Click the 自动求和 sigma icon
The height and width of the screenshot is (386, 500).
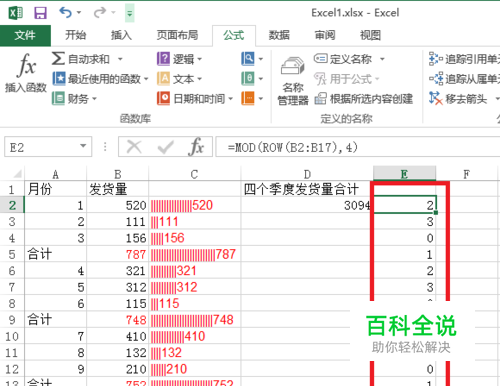[58, 59]
